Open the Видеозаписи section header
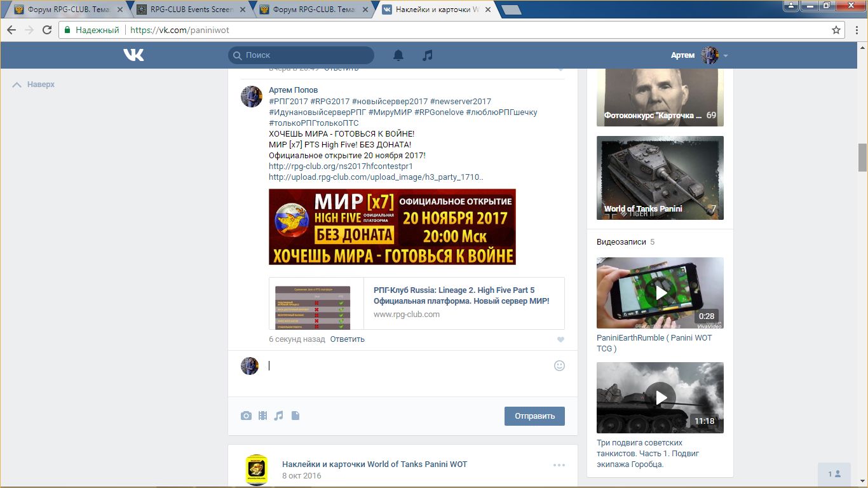This screenshot has width=868, height=488. click(621, 242)
